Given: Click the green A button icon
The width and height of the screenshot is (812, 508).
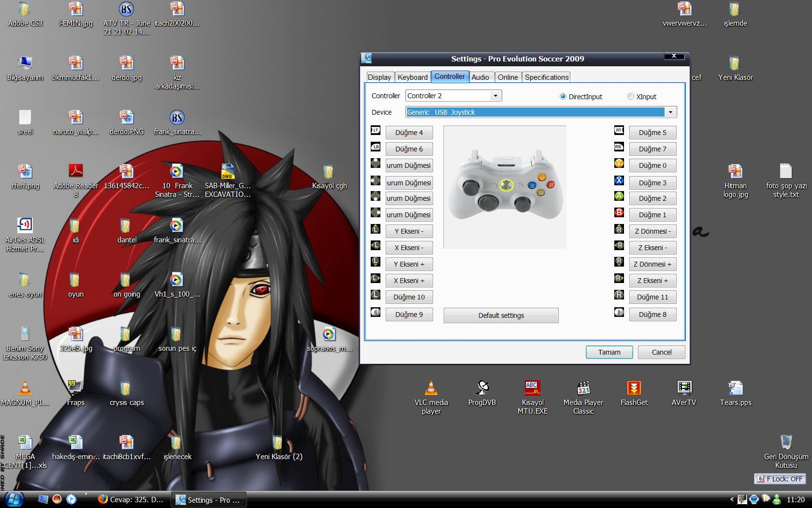Looking at the screenshot, I should click(619, 196).
